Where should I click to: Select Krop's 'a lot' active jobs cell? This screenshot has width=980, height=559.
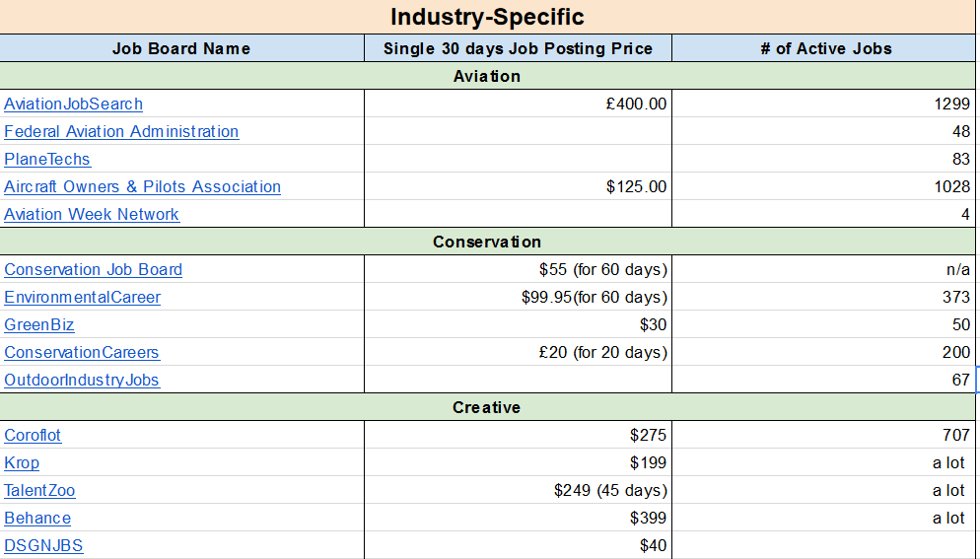pos(824,462)
